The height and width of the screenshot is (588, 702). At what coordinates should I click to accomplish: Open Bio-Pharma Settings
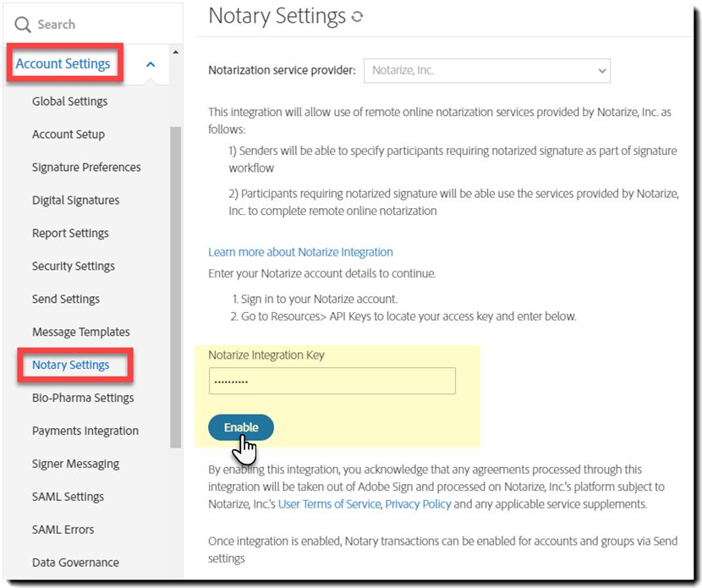coord(83,398)
